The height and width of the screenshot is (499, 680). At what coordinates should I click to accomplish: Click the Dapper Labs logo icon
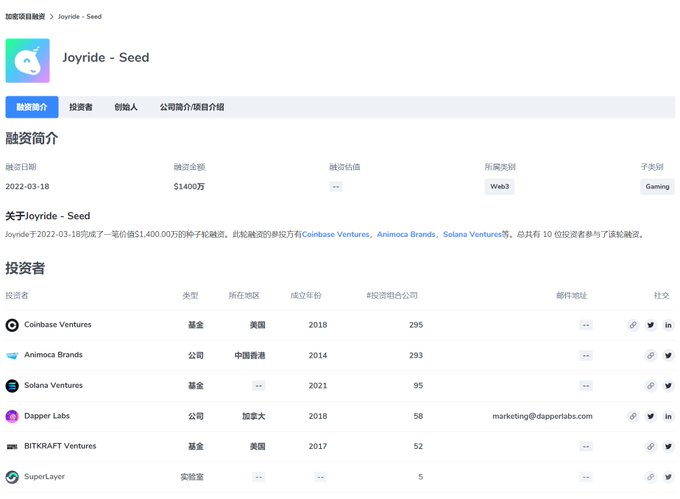click(12, 416)
